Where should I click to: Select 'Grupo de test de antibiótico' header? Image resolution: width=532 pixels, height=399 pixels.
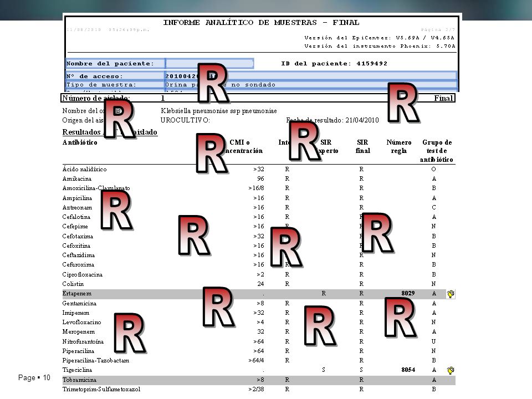(437, 151)
